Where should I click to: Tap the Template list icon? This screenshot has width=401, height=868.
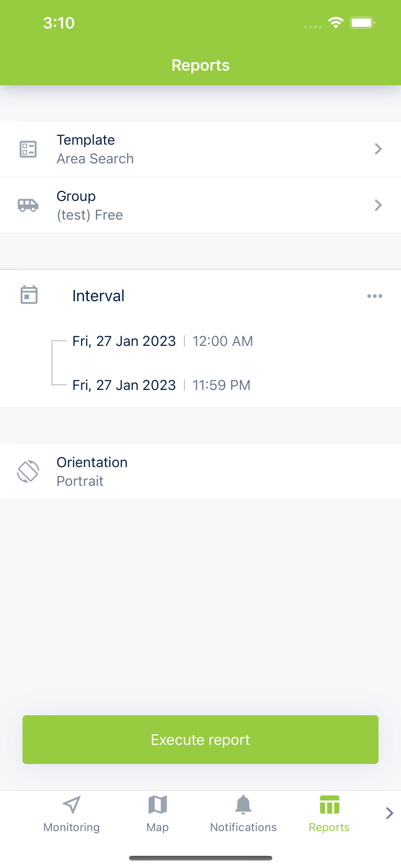tap(28, 149)
